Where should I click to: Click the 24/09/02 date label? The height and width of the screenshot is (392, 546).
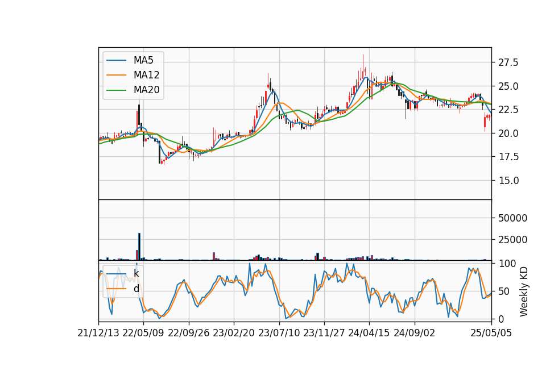pos(415,333)
